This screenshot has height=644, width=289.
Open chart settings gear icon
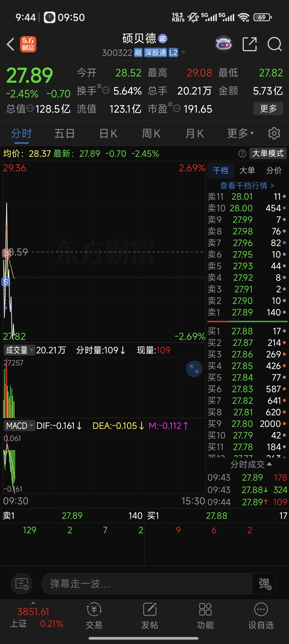274,133
